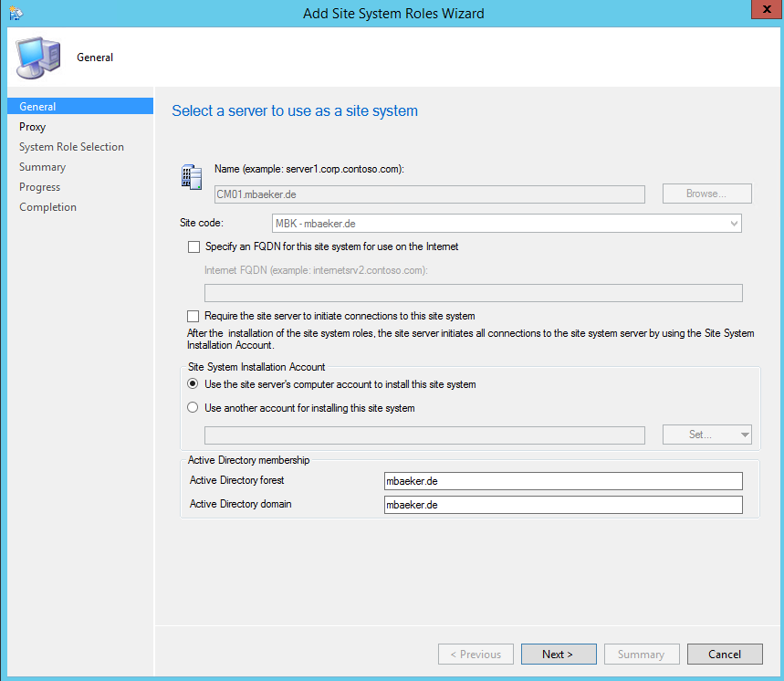The width and height of the screenshot is (784, 681).
Task: Select Use another account for installing
Action: point(193,407)
